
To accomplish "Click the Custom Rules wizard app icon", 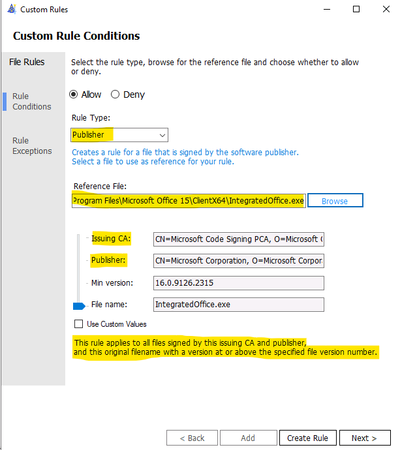I will pyautogui.click(x=12, y=9).
